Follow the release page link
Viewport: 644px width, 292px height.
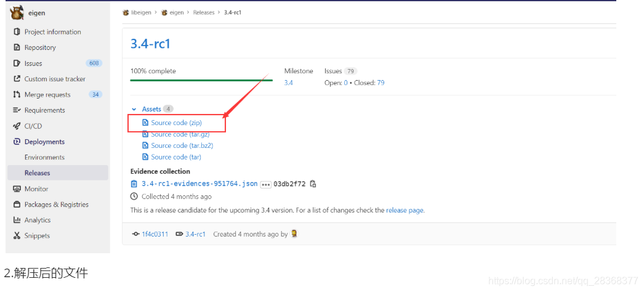point(405,210)
